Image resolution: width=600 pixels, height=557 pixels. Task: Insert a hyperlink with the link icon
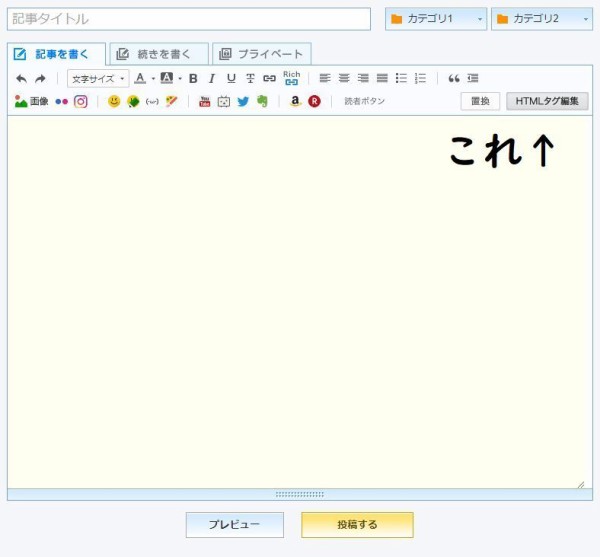pyautogui.click(x=269, y=79)
